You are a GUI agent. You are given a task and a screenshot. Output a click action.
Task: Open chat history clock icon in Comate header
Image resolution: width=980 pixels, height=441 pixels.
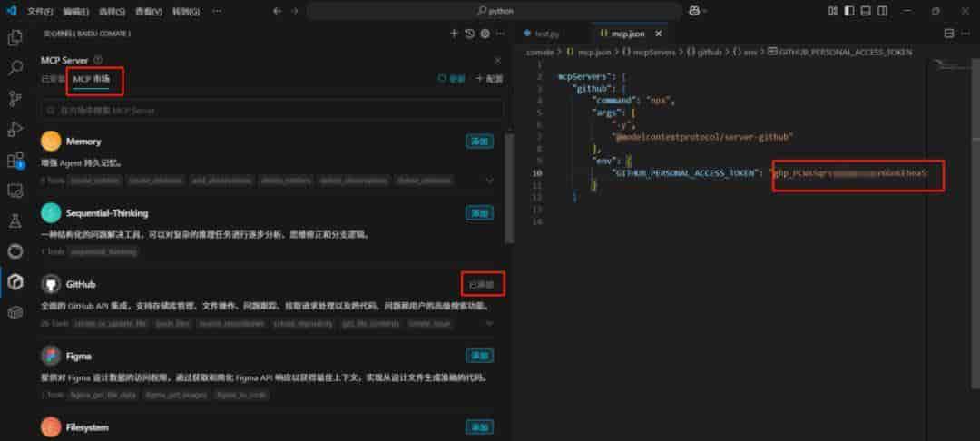point(469,34)
